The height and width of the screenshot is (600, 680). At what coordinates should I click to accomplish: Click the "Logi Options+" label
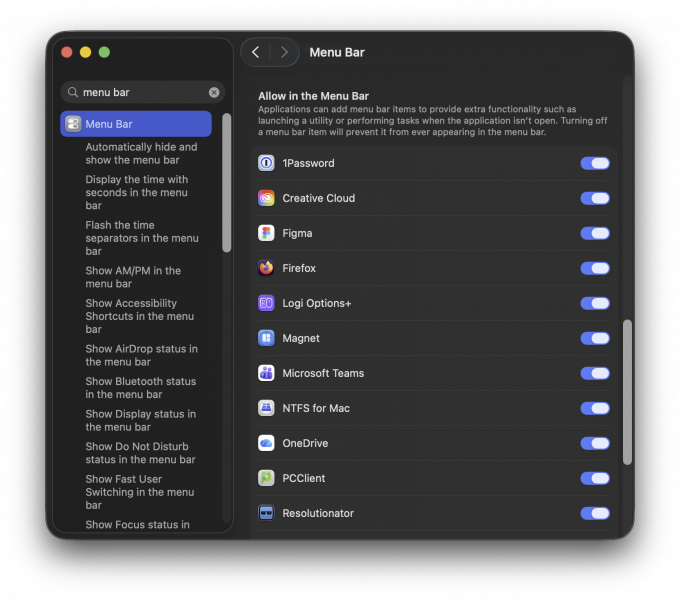[x=317, y=303]
